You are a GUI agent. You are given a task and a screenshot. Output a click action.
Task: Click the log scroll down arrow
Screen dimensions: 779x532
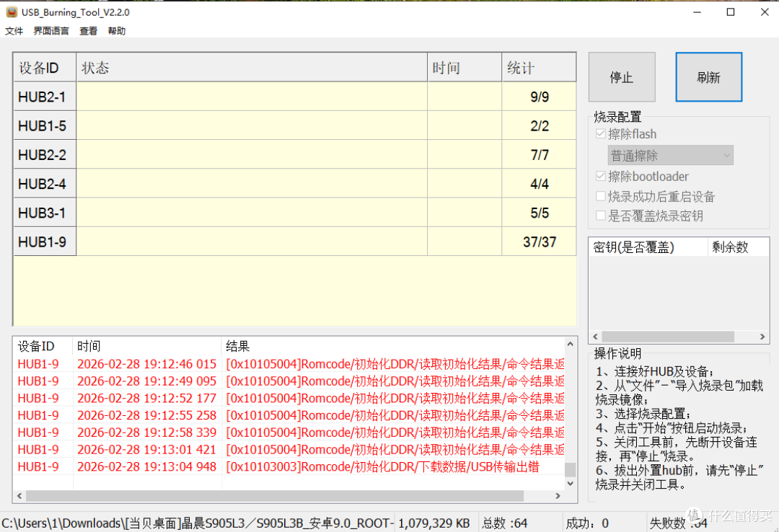(x=571, y=483)
